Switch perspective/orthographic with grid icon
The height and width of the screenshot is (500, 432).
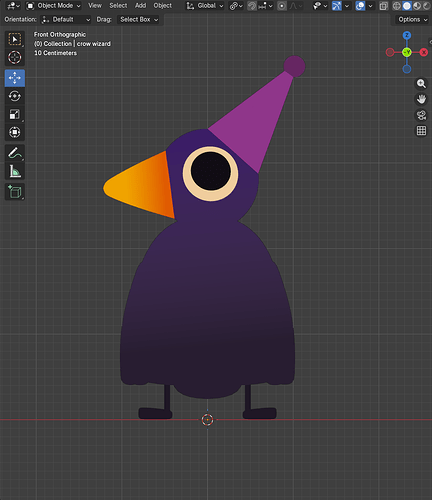click(421, 131)
